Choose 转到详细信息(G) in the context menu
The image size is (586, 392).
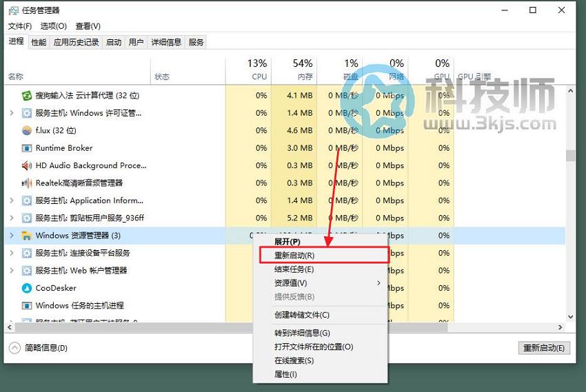tap(320, 333)
